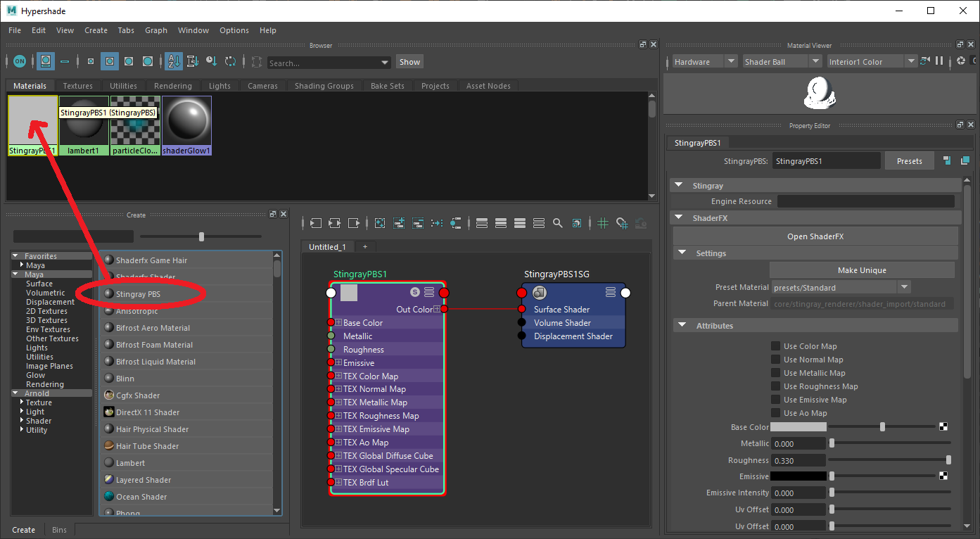
Task: Enable the Use Color Map checkbox
Action: 775,346
